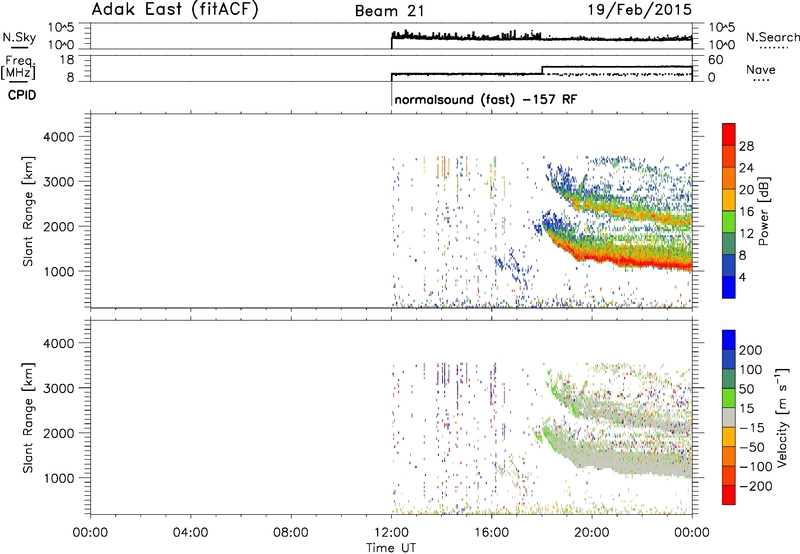800x554 pixels.
Task: Click the 'Velocity [m s-1]' colorbar title
Action: tap(781, 418)
